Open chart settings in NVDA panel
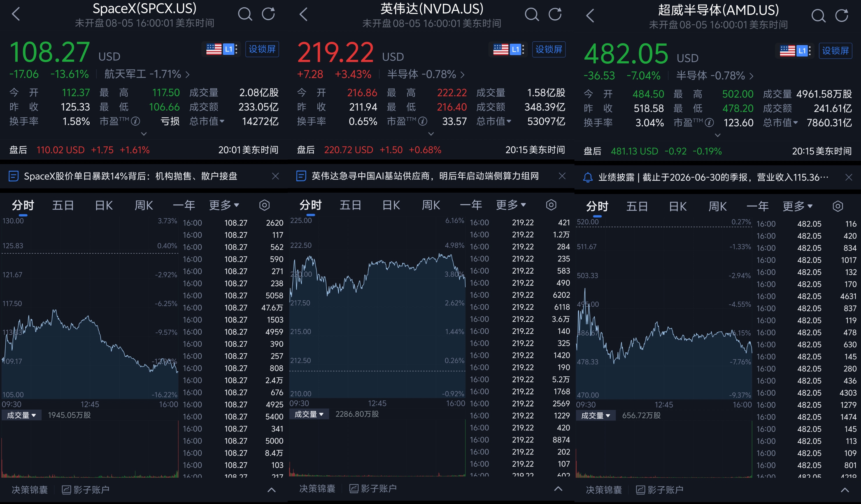The width and height of the screenshot is (861, 504). (x=551, y=205)
